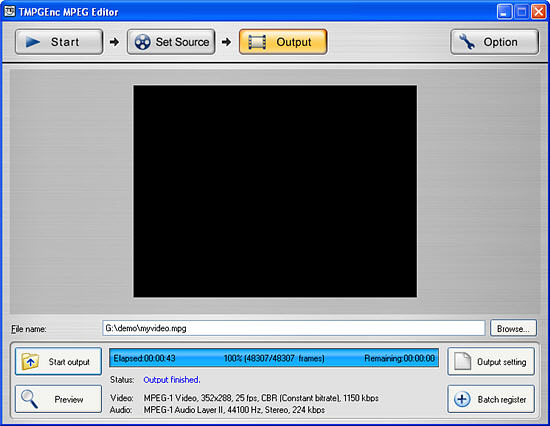Open the Output setting dialog

(491, 361)
